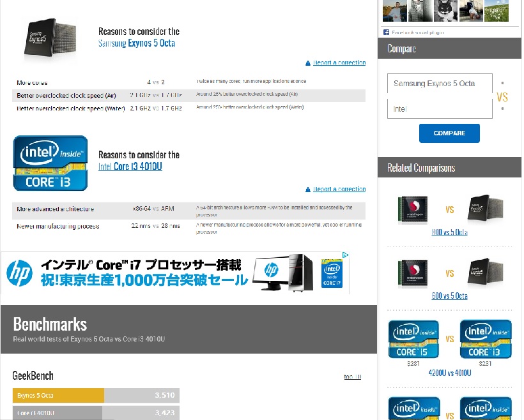The image size is (524, 420).
Task: Click the Intel Core i3 badge above 4200U vs 4010U
Action: click(x=486, y=339)
